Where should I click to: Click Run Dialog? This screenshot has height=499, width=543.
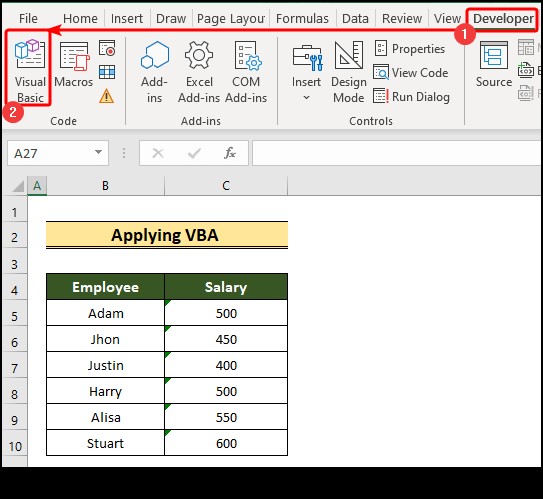coord(411,97)
